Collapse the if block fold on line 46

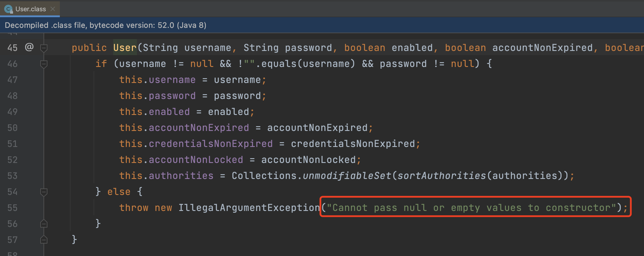tap(44, 64)
